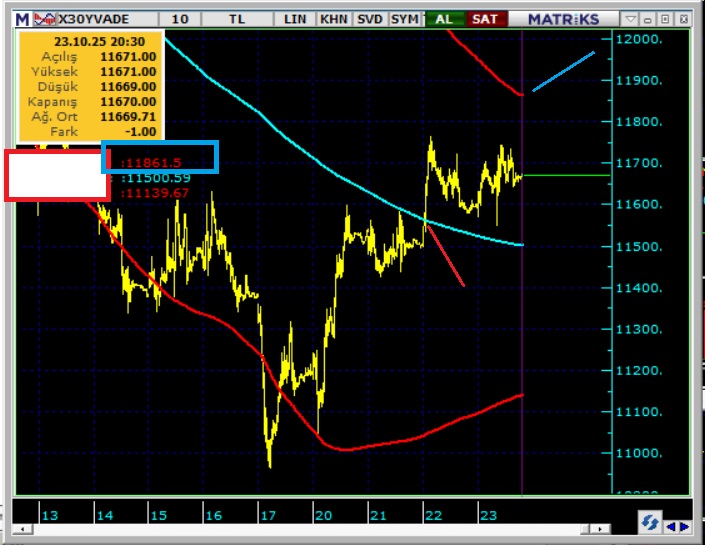This screenshot has width=705, height=545.
Task: Click date label 20 on time axis
Action: point(322,515)
